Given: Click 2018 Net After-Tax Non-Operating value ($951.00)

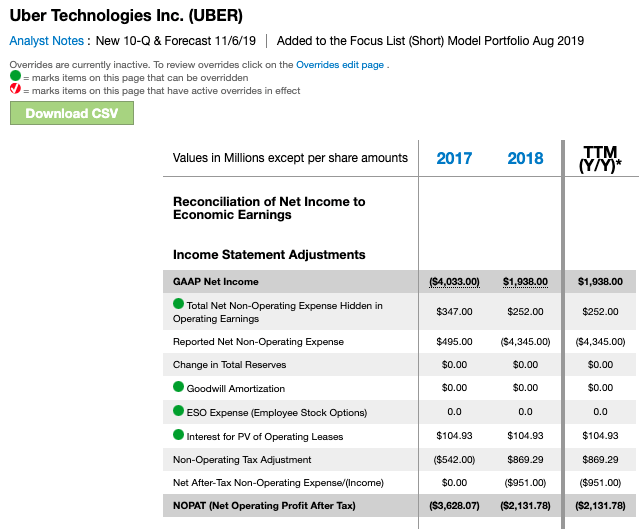Looking at the screenshot, I should click(x=525, y=483).
